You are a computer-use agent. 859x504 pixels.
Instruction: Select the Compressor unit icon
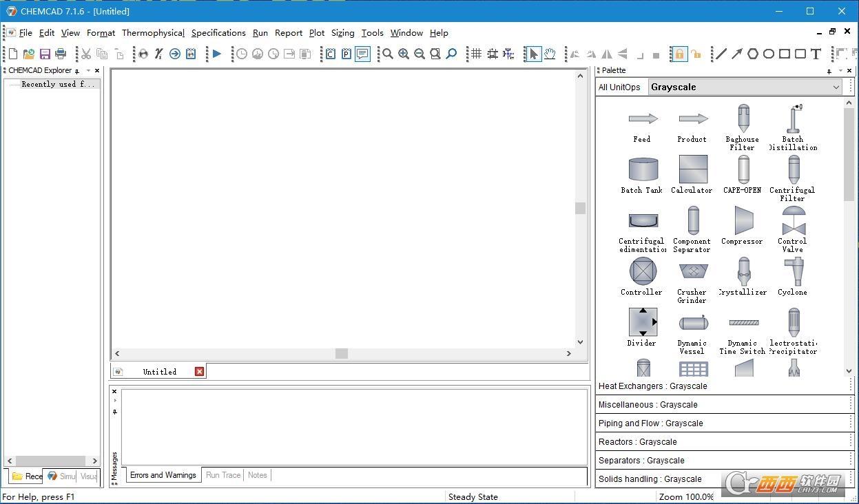(x=743, y=220)
